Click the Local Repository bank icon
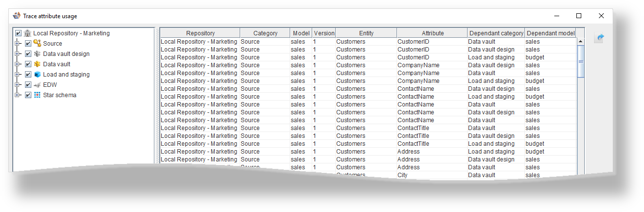The image size is (644, 212). [27, 33]
